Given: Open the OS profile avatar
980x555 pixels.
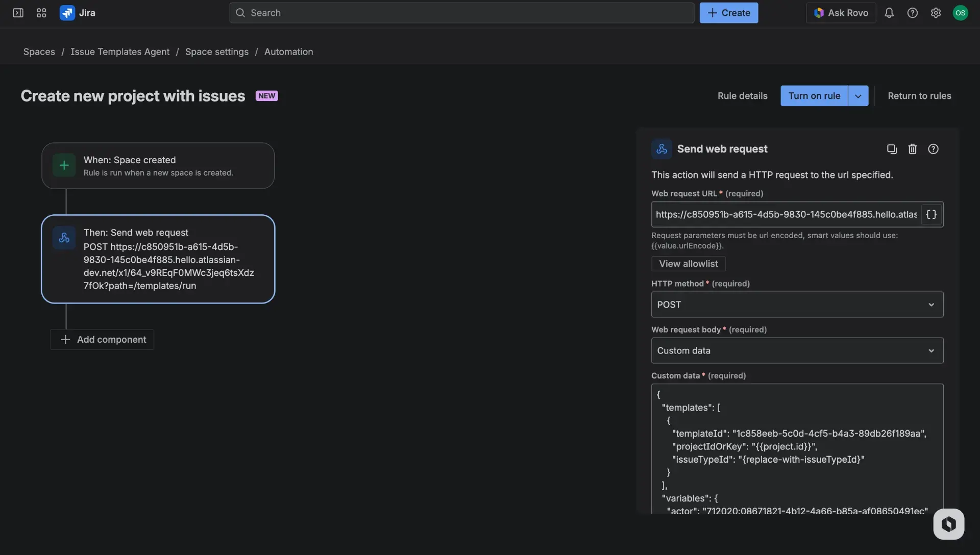Looking at the screenshot, I should coord(961,13).
